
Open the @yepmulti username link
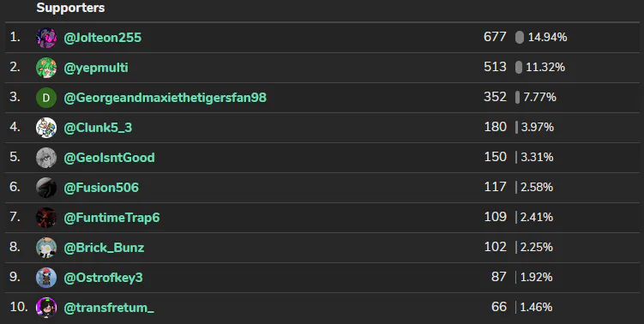[x=96, y=68]
